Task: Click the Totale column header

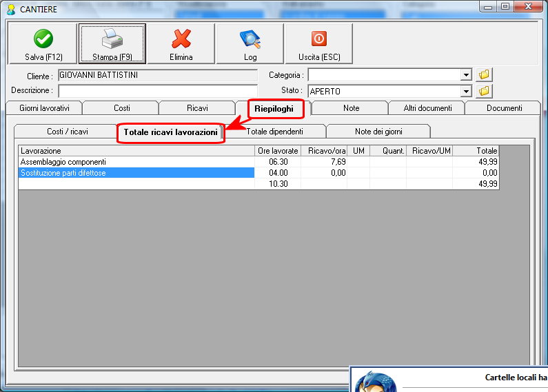Action: tap(476, 151)
